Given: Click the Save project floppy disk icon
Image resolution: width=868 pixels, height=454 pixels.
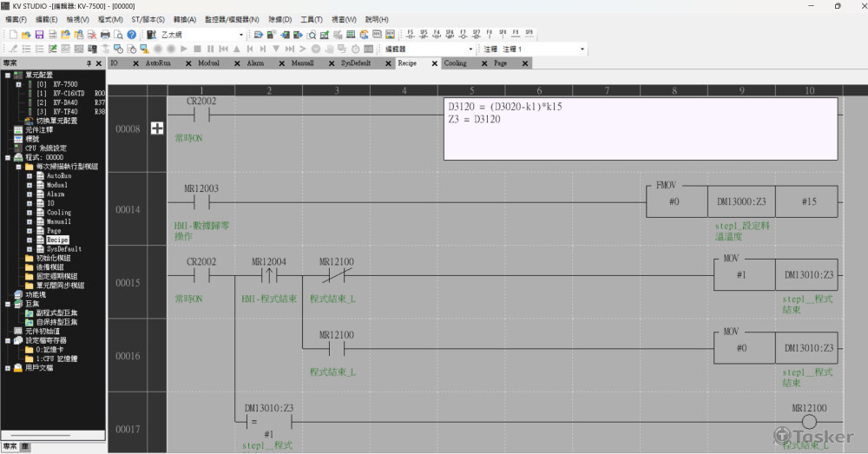Looking at the screenshot, I should [x=39, y=35].
